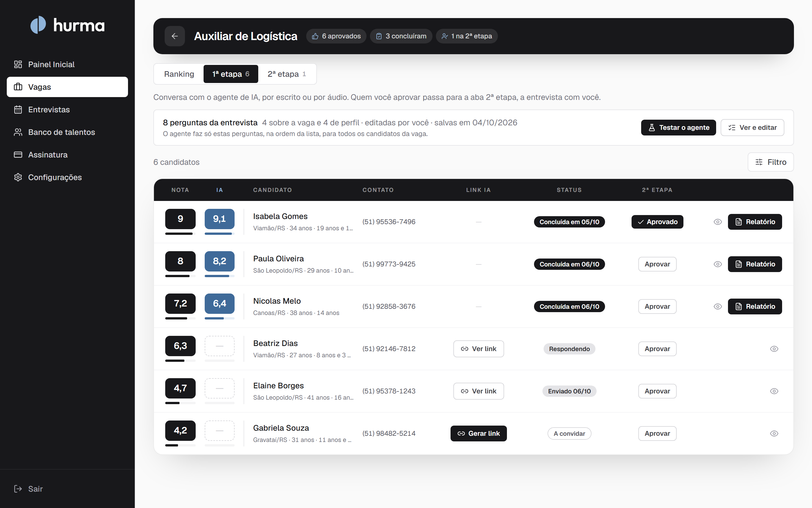Click the 6 aprovados badge
The width and height of the screenshot is (812, 508).
[x=336, y=36]
